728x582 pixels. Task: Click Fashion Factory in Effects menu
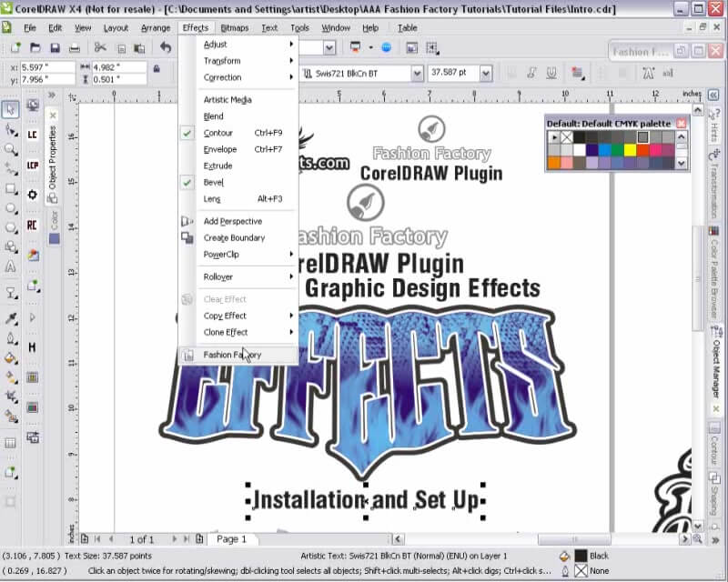click(232, 355)
